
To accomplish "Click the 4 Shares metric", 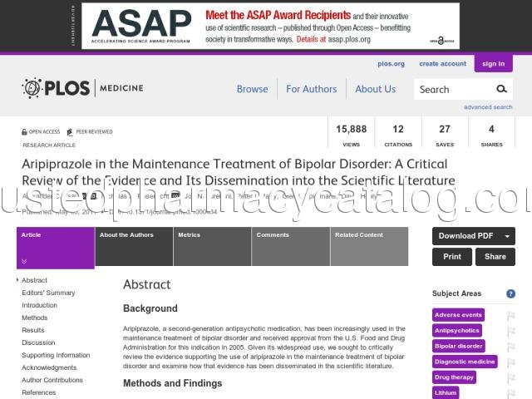I will click(491, 135).
